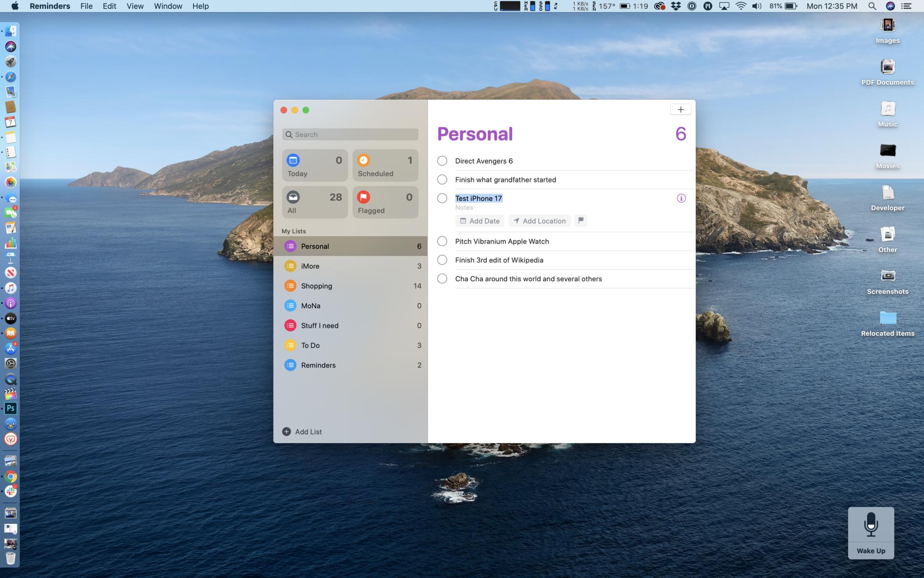Open the Edit menu
The image size is (924, 578).
pos(109,6)
